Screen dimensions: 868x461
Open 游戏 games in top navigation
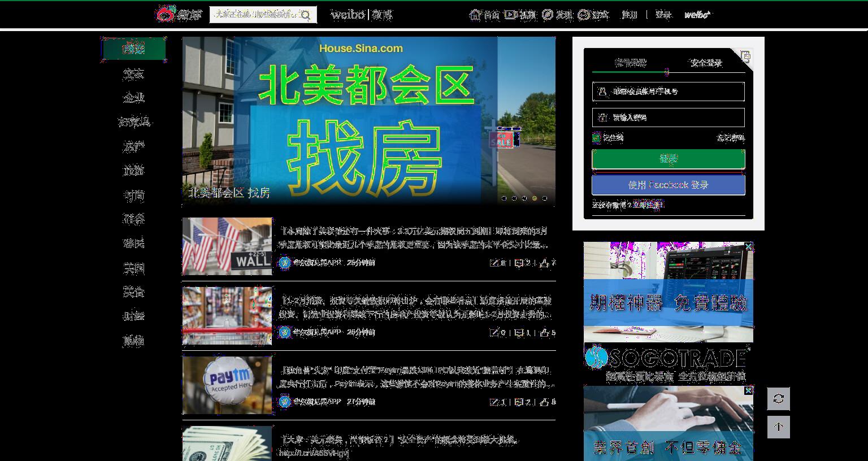click(593, 15)
